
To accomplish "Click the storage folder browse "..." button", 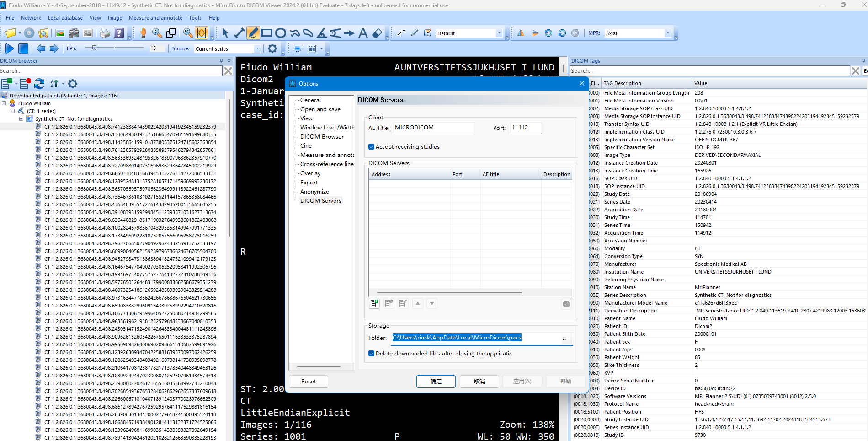I will point(566,338).
